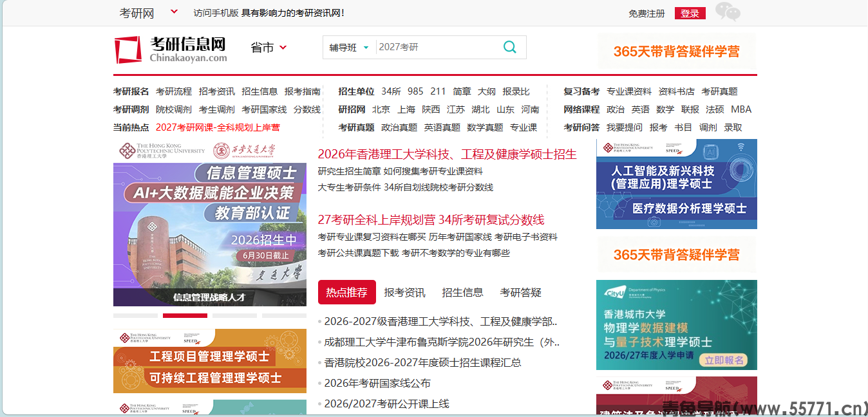Click the search magnifier icon
Screen dimensions: 868x417
click(x=509, y=47)
